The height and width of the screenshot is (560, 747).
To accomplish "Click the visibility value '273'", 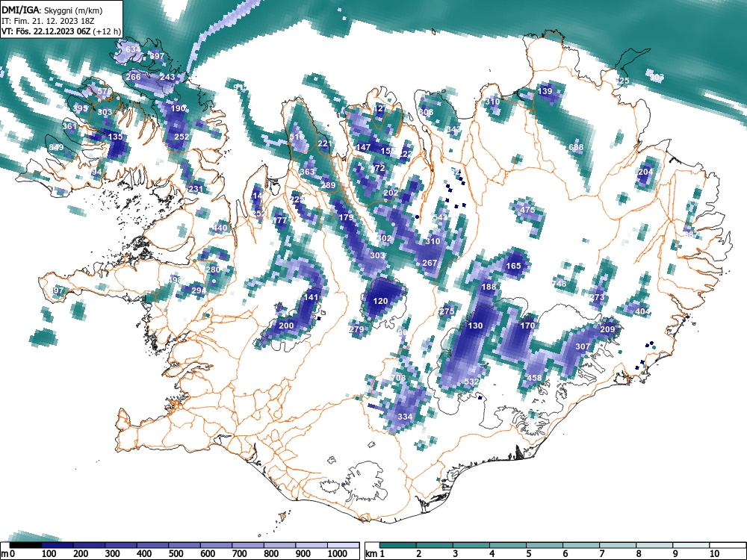I will pyautogui.click(x=597, y=297).
